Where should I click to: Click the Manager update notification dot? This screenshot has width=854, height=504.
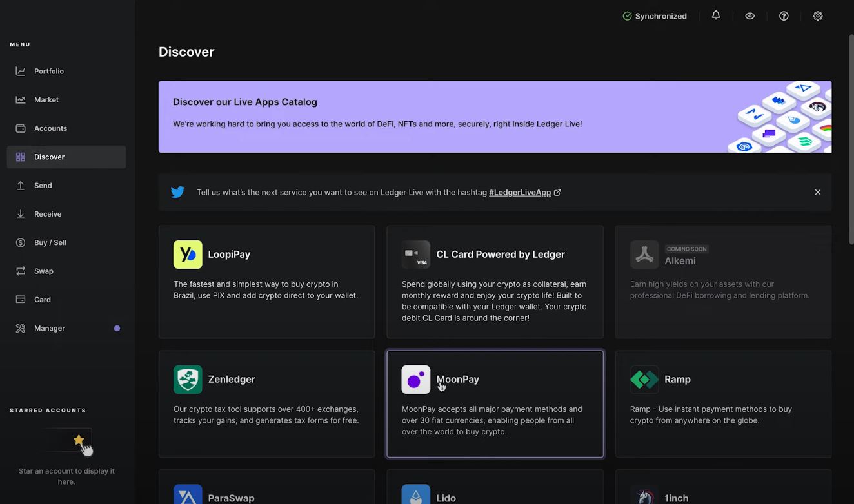pos(117,329)
